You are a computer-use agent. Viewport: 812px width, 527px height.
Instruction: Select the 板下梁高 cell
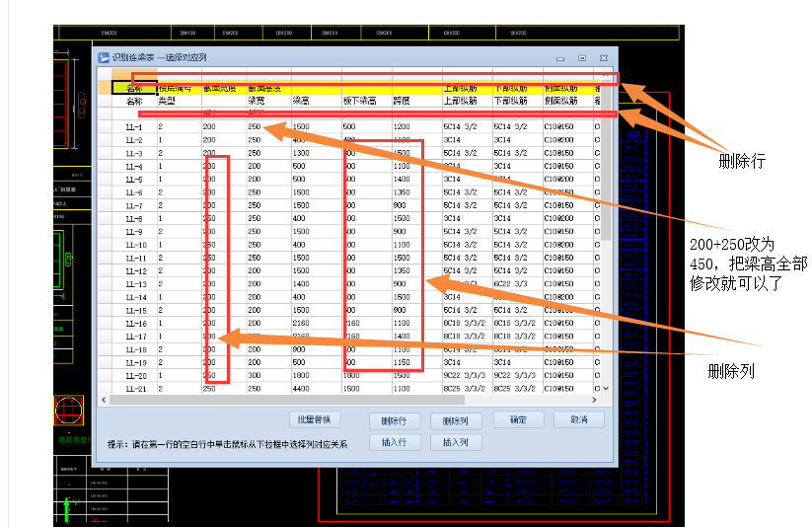click(x=367, y=101)
